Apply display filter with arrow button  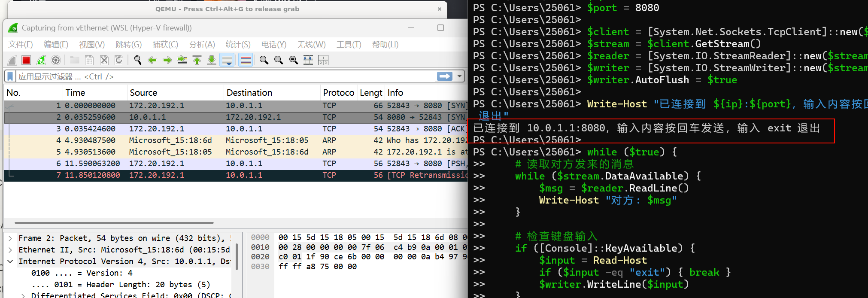(x=444, y=76)
